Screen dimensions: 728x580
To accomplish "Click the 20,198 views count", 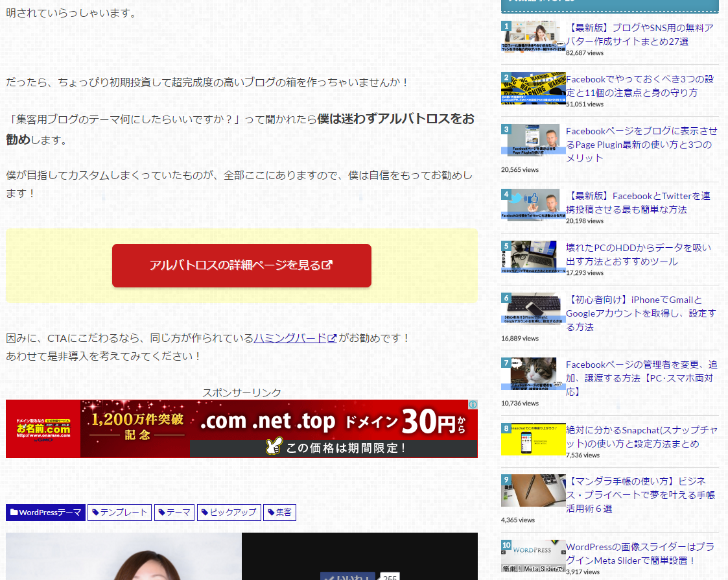I will (x=585, y=221).
